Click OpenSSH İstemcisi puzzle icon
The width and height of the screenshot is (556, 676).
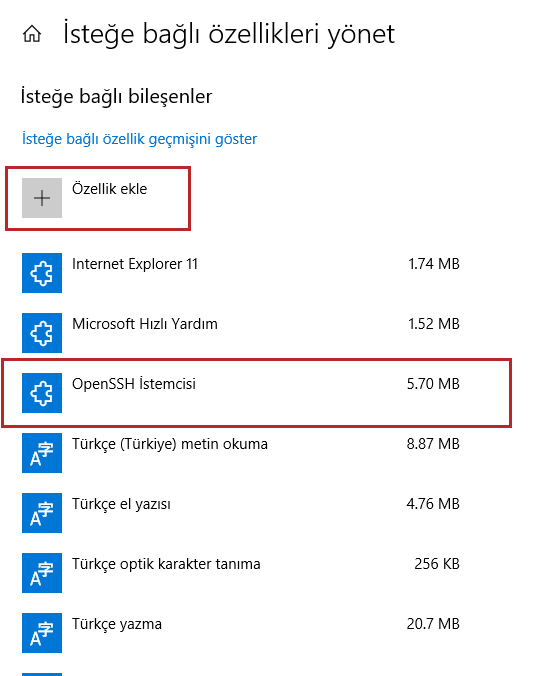[42, 393]
